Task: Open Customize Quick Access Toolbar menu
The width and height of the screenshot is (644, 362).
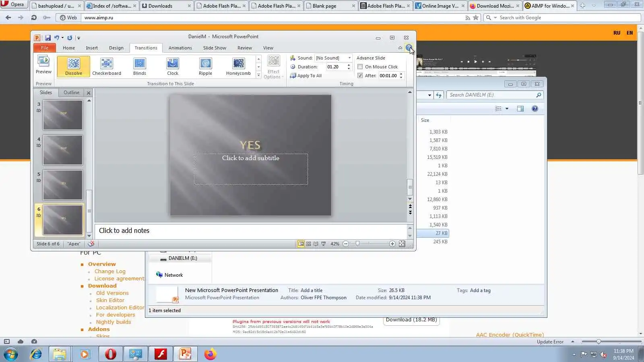Action: click(78, 38)
